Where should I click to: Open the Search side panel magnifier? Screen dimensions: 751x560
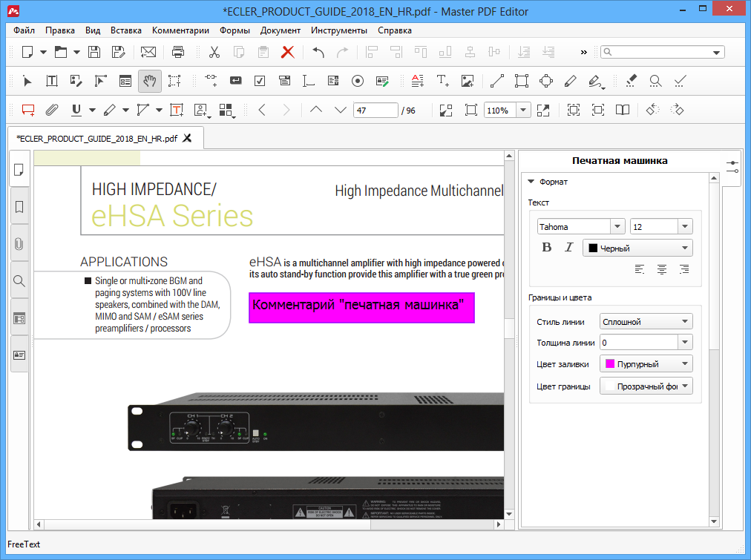[x=19, y=281]
